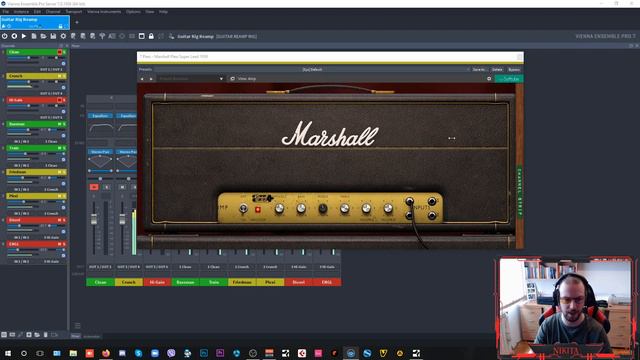The height and width of the screenshot is (360, 640).
Task: Click the round power icon under Crunch channel
Action: (63, 87)
